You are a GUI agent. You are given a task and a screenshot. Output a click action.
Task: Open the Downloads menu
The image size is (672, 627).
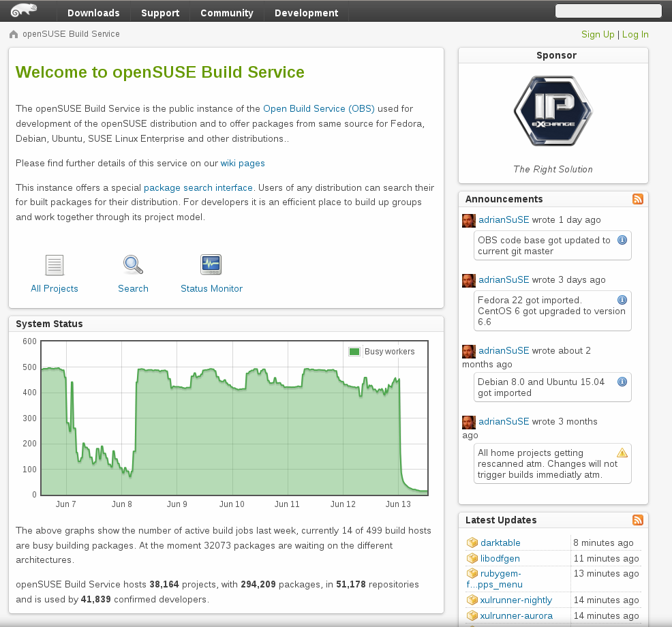tap(93, 13)
